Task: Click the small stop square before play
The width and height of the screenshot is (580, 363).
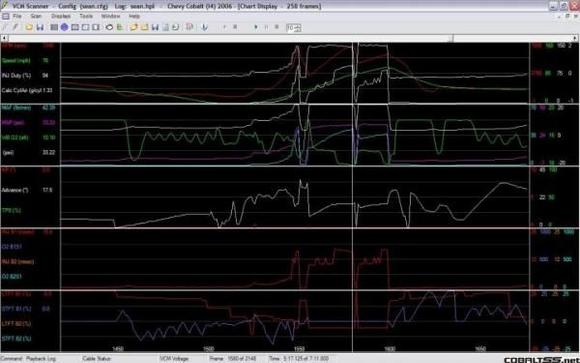Action: (235, 27)
